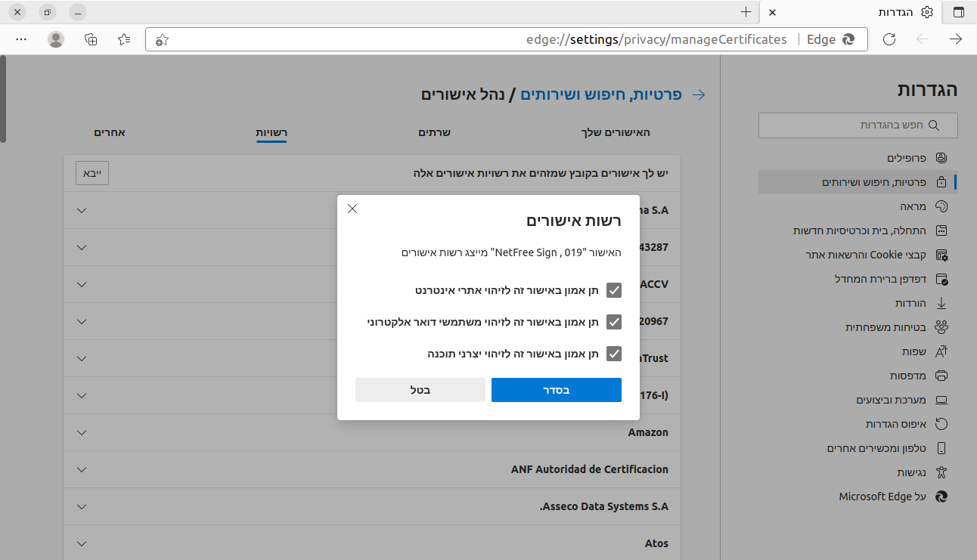Expand the row ending in 176-I)
This screenshot has width=977, height=560.
(82, 396)
